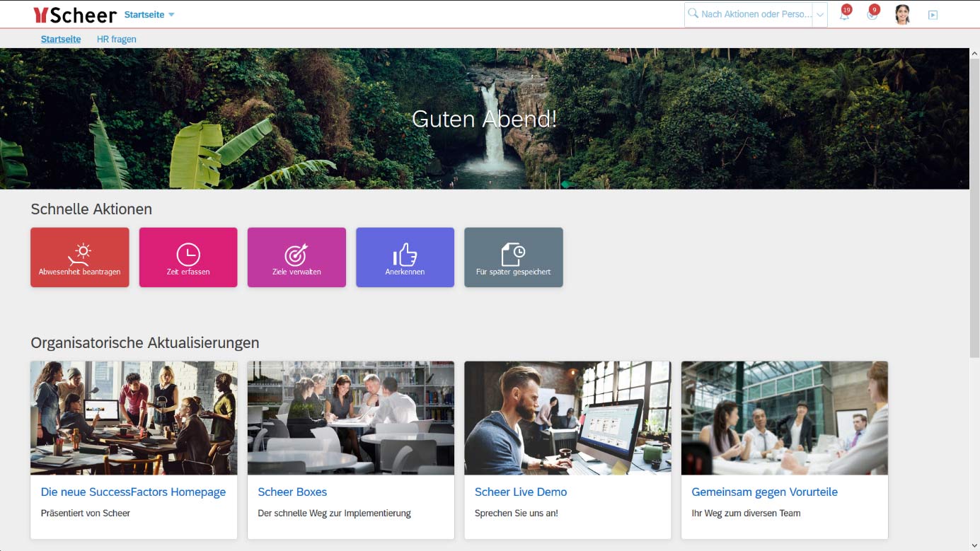The height and width of the screenshot is (551, 980).
Task: Click the Zeit erfassen clock tile
Action: coord(188,257)
